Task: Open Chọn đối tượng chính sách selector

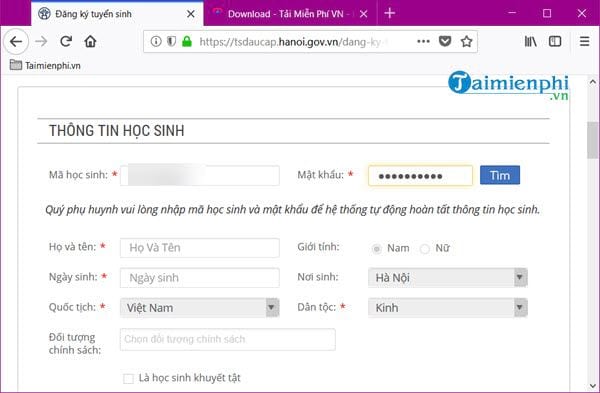Action: (228, 339)
